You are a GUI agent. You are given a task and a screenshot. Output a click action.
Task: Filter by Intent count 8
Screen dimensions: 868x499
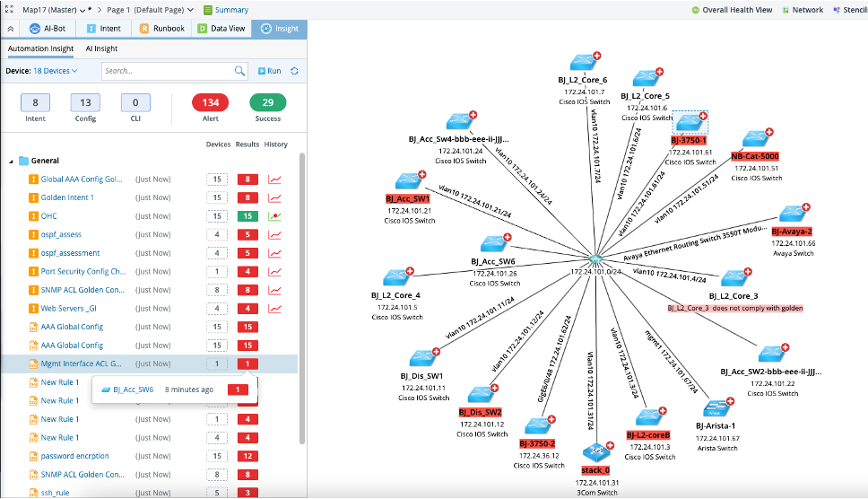[36, 102]
